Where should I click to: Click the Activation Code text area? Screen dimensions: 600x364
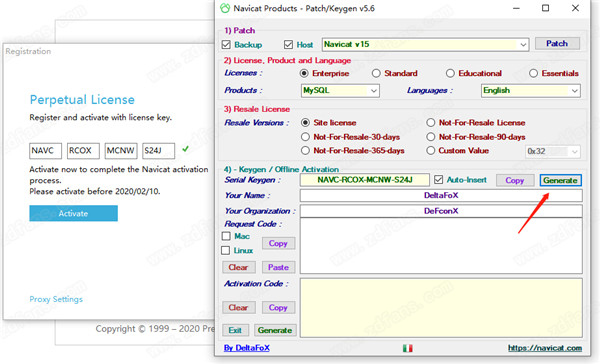point(441,308)
